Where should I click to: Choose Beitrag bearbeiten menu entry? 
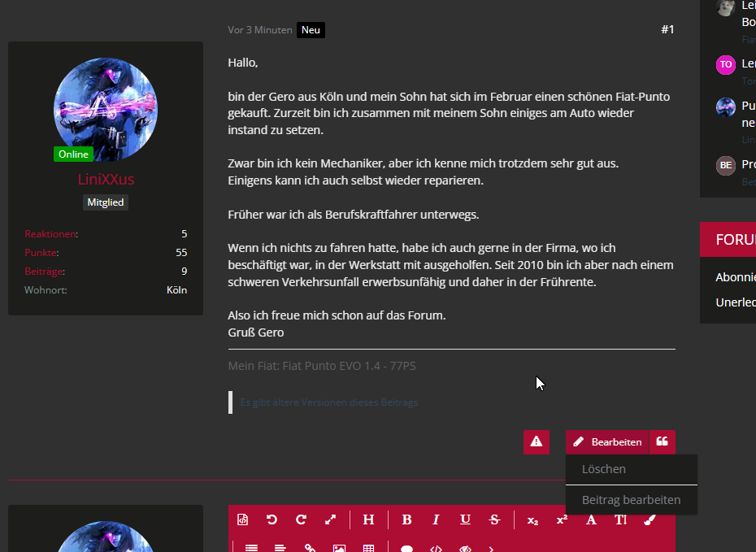click(x=631, y=500)
